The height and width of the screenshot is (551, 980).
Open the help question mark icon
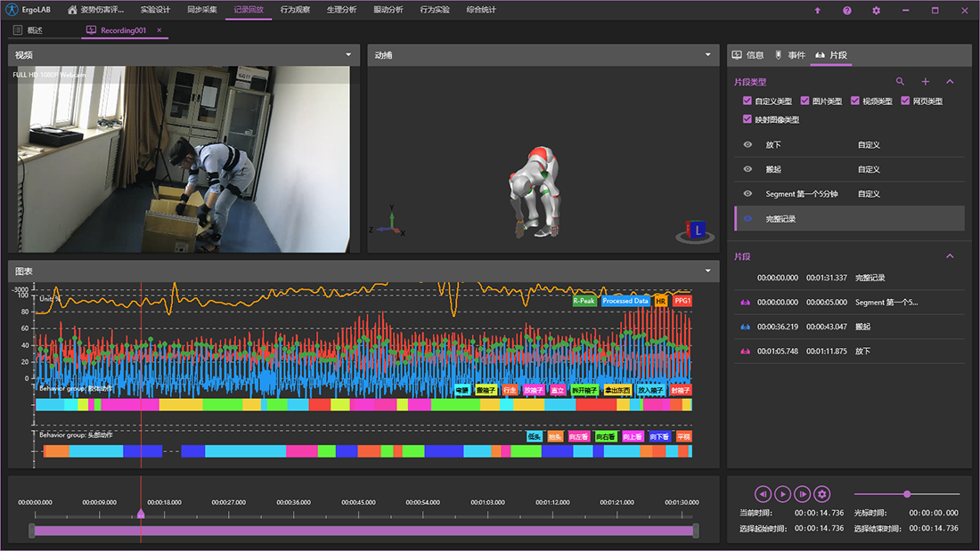(x=846, y=11)
